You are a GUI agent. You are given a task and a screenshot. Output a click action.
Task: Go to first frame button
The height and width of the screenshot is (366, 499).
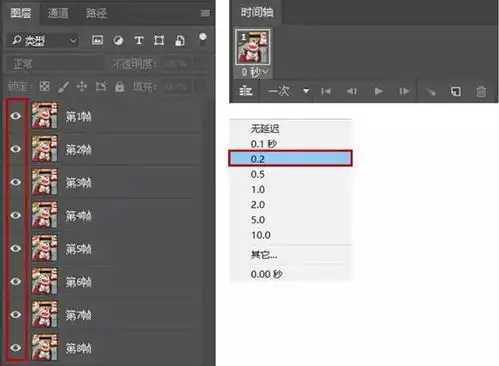pyautogui.click(x=326, y=91)
